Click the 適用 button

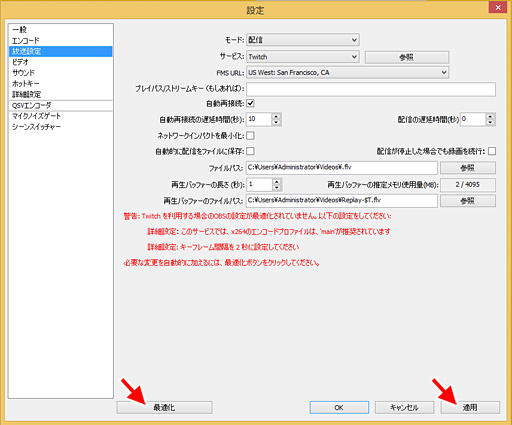470,407
